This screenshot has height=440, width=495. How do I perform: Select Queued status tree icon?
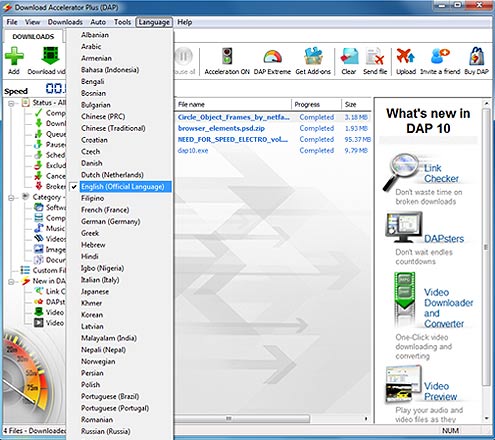tap(39, 134)
